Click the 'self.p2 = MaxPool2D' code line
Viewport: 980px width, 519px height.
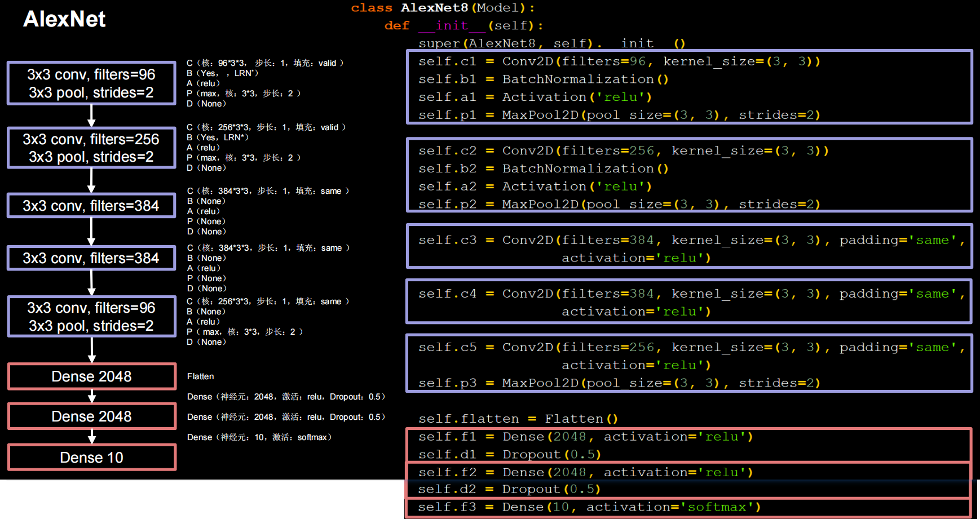click(x=619, y=204)
